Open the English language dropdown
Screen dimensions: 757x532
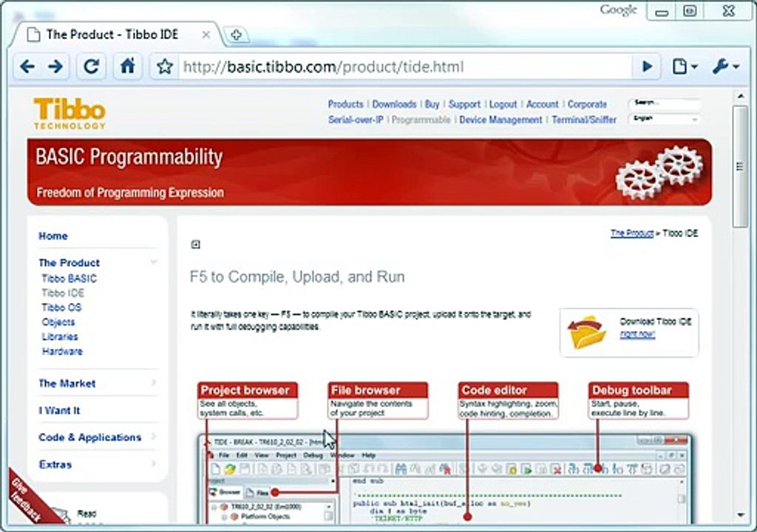(665, 119)
